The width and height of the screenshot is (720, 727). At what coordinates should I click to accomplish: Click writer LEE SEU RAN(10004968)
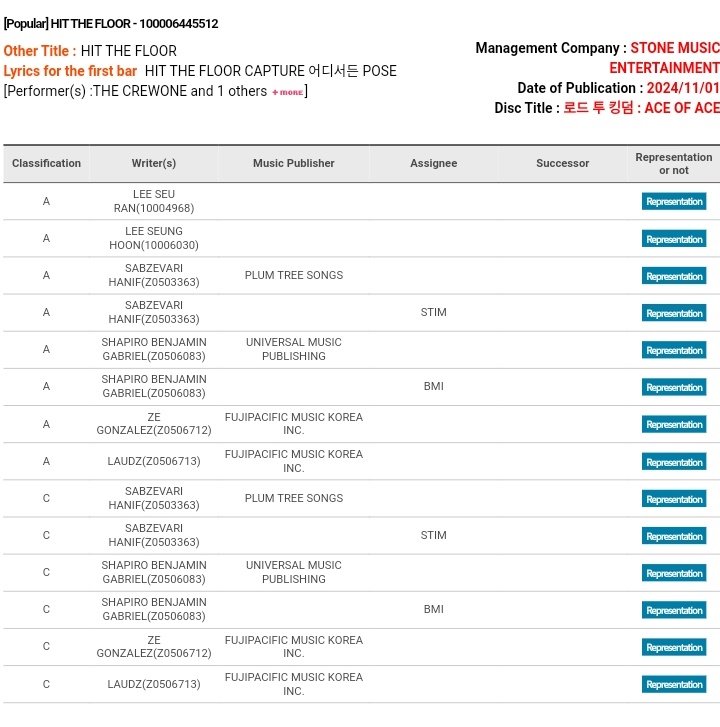coord(154,201)
